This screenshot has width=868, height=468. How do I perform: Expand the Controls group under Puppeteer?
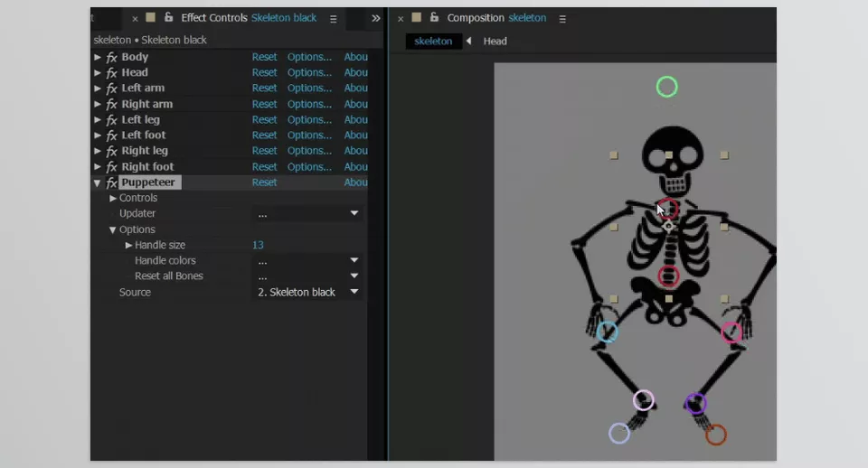(x=113, y=198)
